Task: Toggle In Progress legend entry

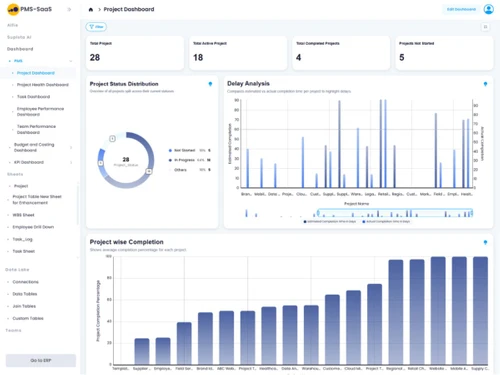Action: point(190,160)
